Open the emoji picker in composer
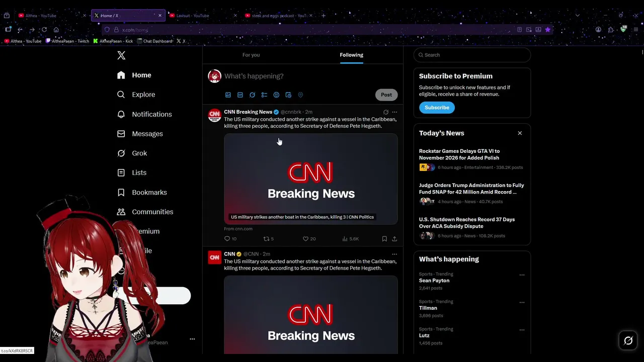The height and width of the screenshot is (362, 644). 276,95
